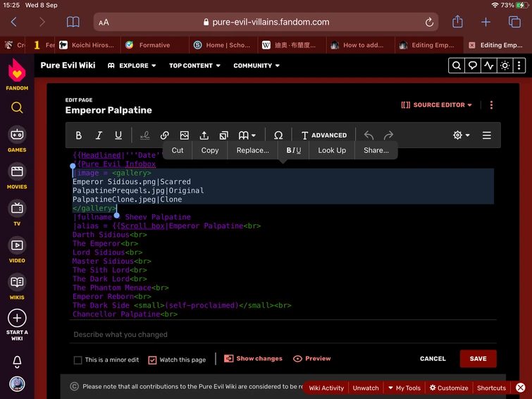532x399 pixels.
Task: Open the Wiki Activity toolbar link
Action: (326, 388)
